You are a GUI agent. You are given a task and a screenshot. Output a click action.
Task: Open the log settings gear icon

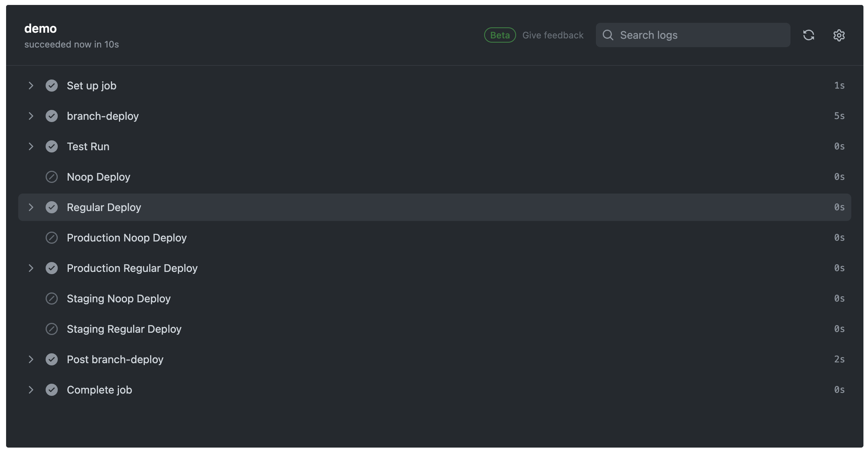click(x=839, y=35)
